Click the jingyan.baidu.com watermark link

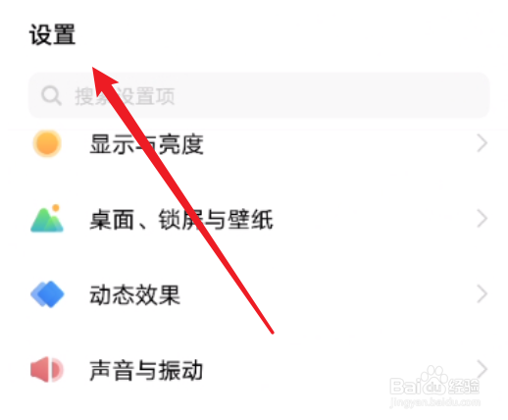(x=434, y=401)
